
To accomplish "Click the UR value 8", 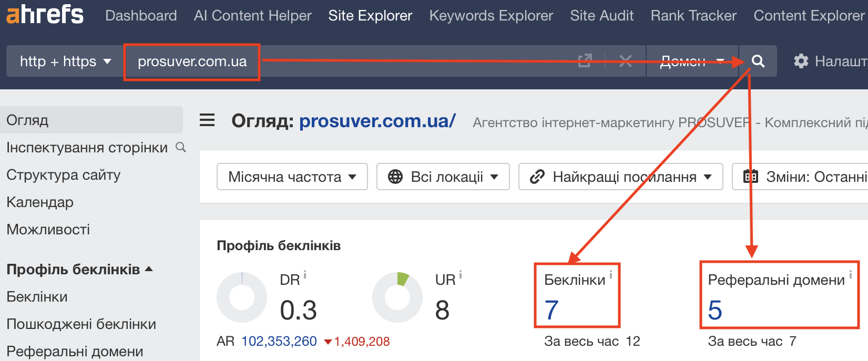I will coord(442,310).
